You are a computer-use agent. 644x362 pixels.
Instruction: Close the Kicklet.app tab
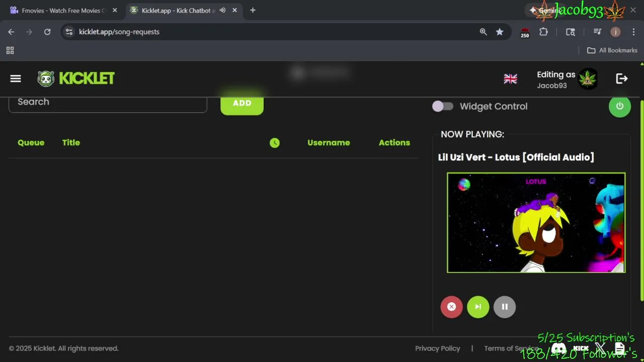click(x=235, y=11)
